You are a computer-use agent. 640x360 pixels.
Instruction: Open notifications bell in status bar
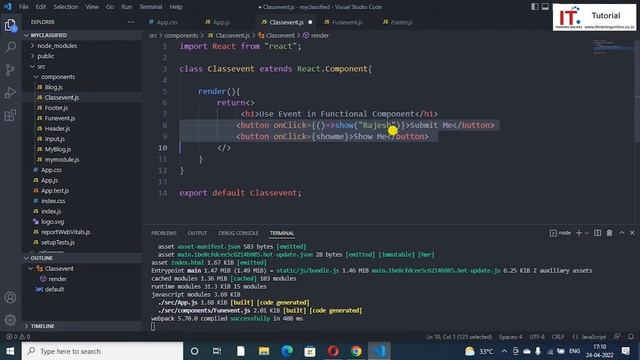coord(631,337)
